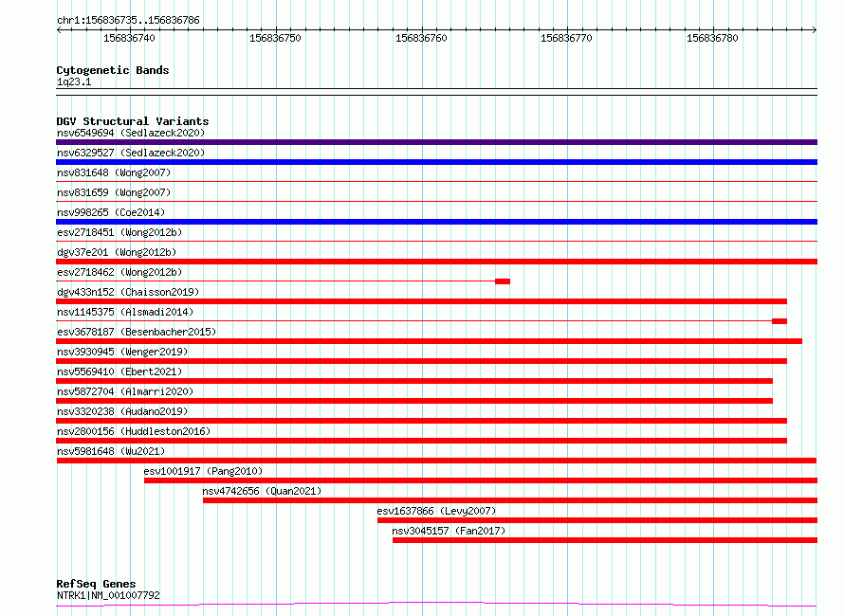Click the 1q23.1 cytogenetic band
The width and height of the screenshot is (844, 616).
click(x=74, y=82)
